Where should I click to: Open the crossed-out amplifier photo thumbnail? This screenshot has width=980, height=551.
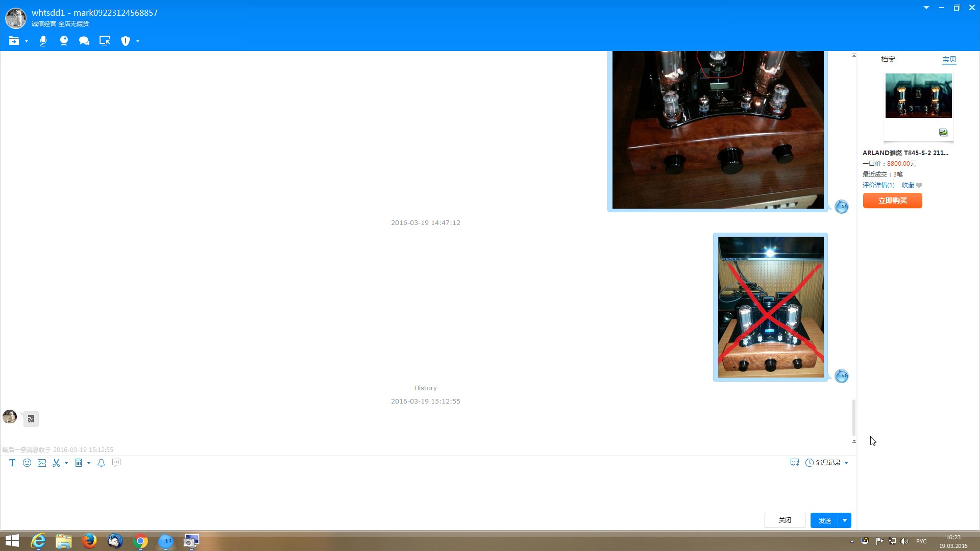(x=770, y=307)
